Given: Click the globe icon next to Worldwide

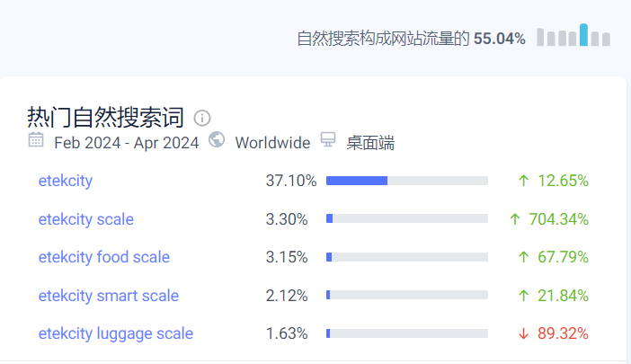Looking at the screenshot, I should [x=217, y=139].
